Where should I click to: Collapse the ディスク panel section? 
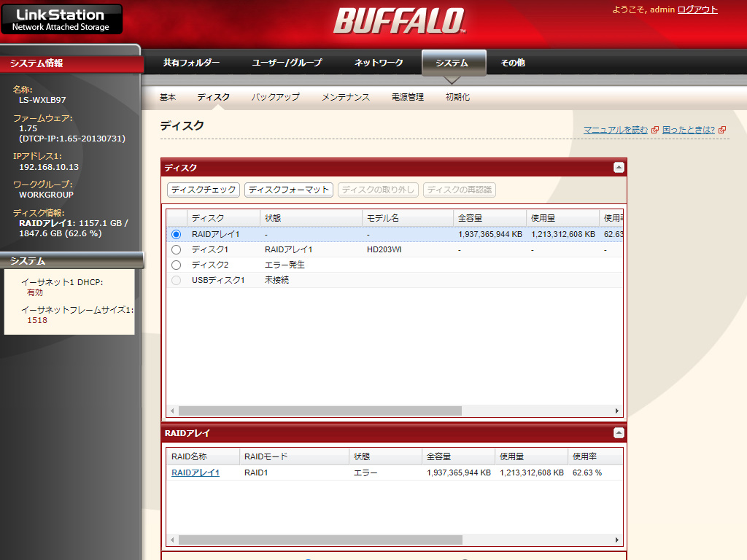[619, 168]
